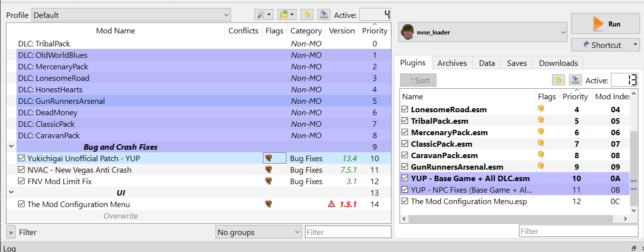Click the Sort plugins button
Viewport: 644px width, 252px height.
pos(418,80)
